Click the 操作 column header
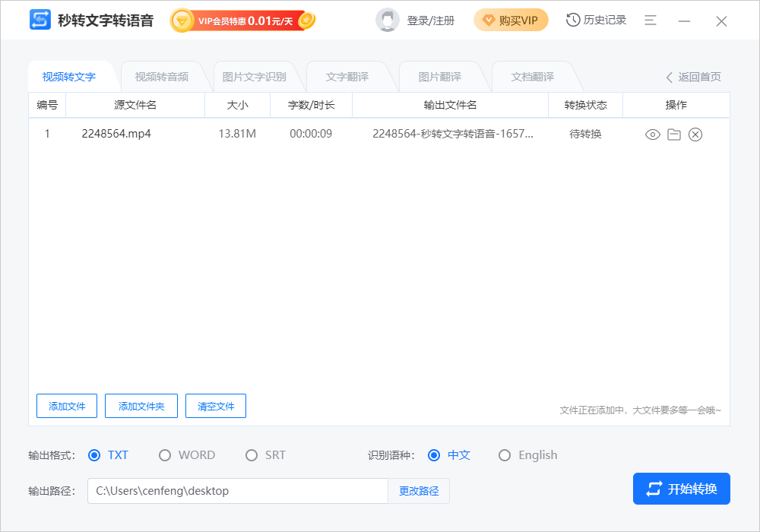Image resolution: width=760 pixels, height=532 pixels. [676, 105]
